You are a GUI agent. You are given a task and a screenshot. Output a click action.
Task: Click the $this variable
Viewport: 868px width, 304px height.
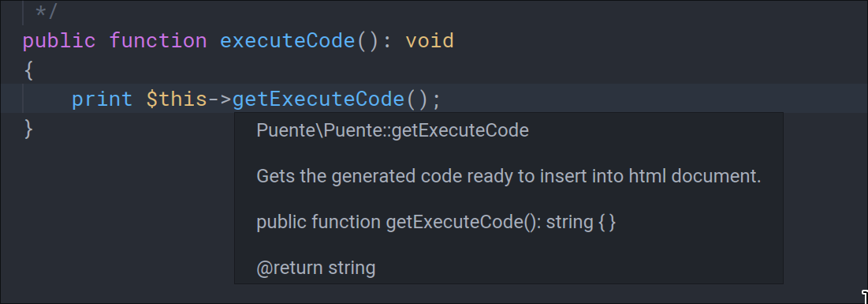[177, 99]
